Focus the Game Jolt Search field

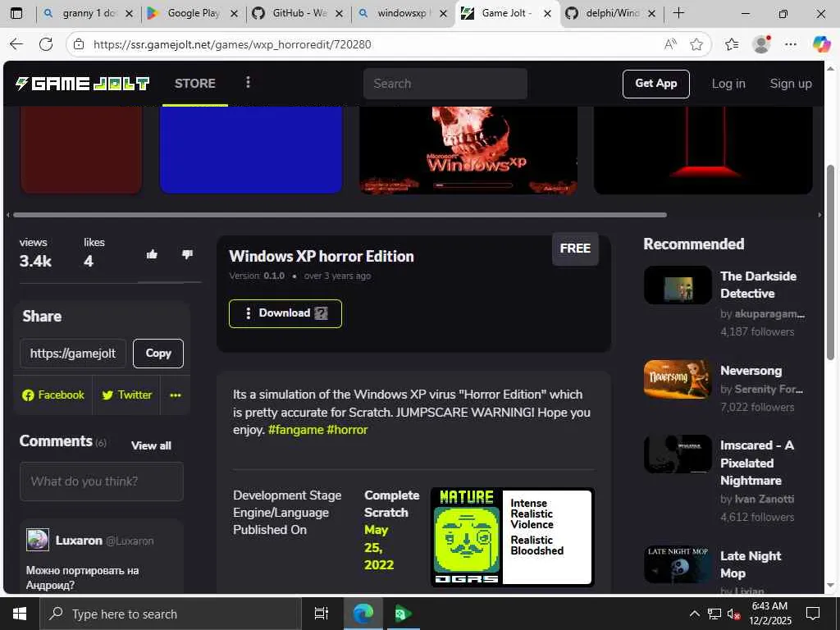click(x=445, y=84)
